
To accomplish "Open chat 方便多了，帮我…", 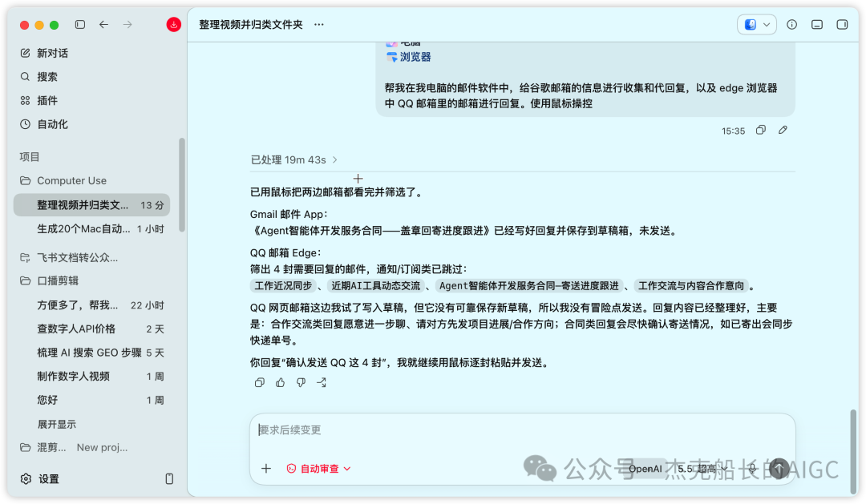I will pyautogui.click(x=91, y=305).
